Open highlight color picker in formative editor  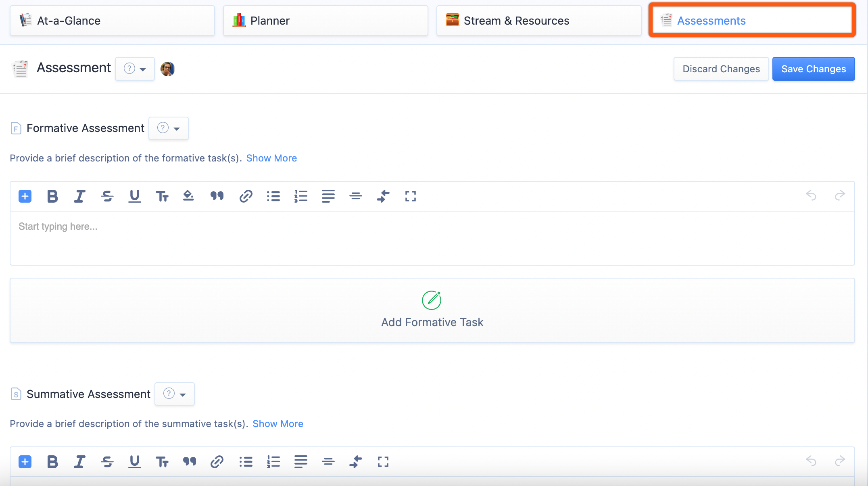click(188, 196)
